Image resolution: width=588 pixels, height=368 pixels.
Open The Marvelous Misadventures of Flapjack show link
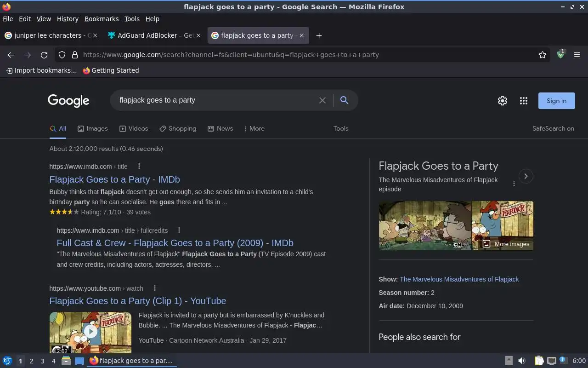[x=459, y=279]
